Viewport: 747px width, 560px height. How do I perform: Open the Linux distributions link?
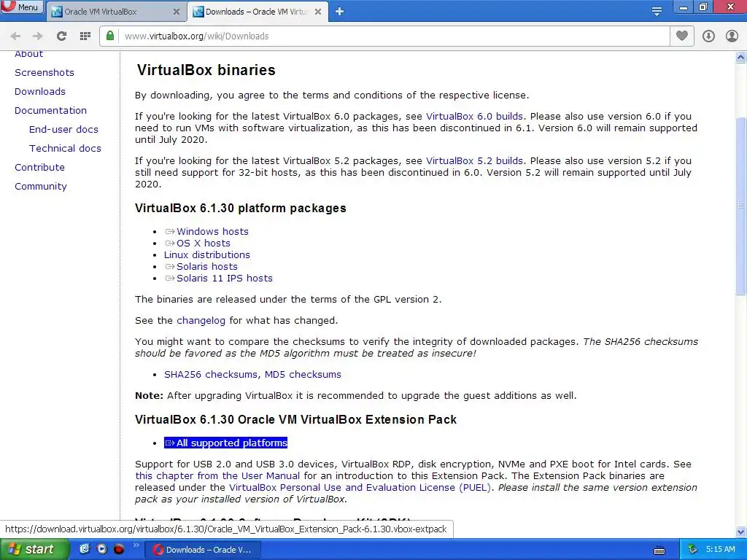pos(206,254)
